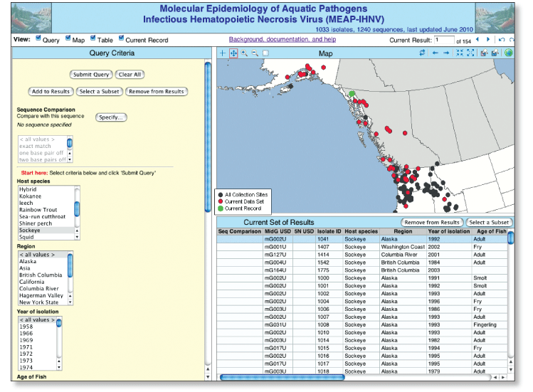Screen dimensions: 533x392
Task: Click the zoom out magnifier icon
Action: click(x=255, y=53)
